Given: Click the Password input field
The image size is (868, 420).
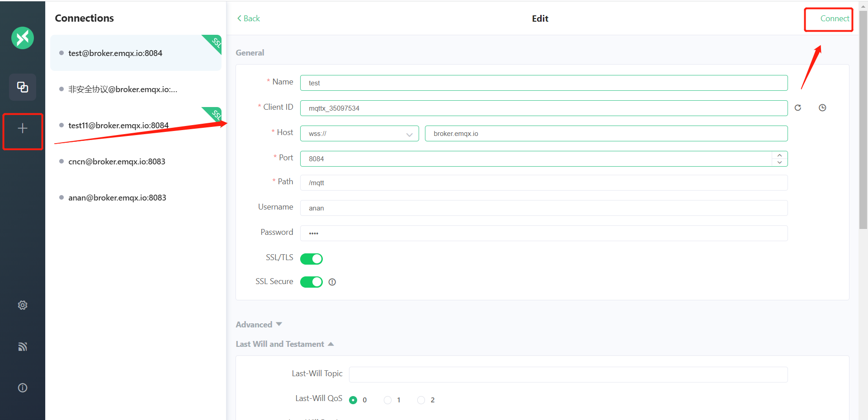Looking at the screenshot, I should [x=544, y=233].
